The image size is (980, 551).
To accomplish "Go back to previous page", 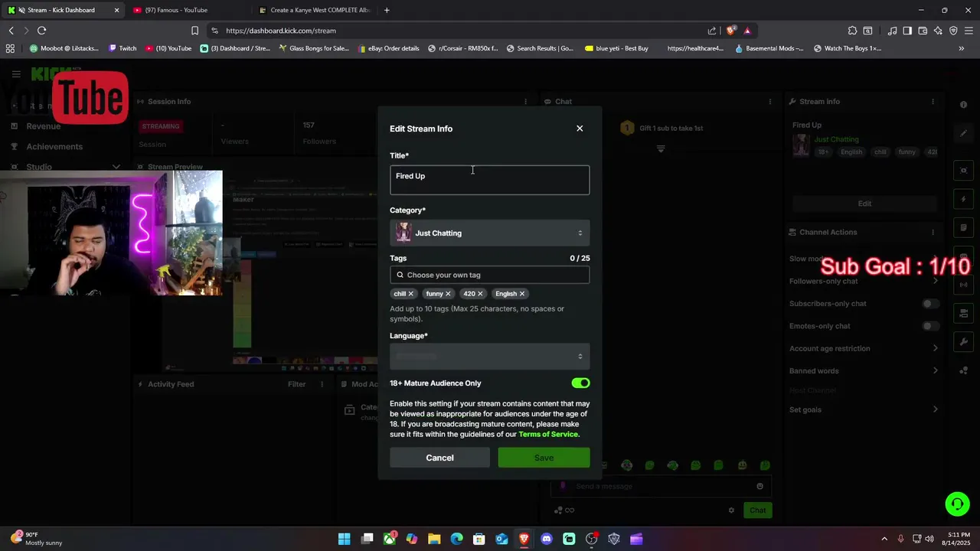I will pos(11,31).
